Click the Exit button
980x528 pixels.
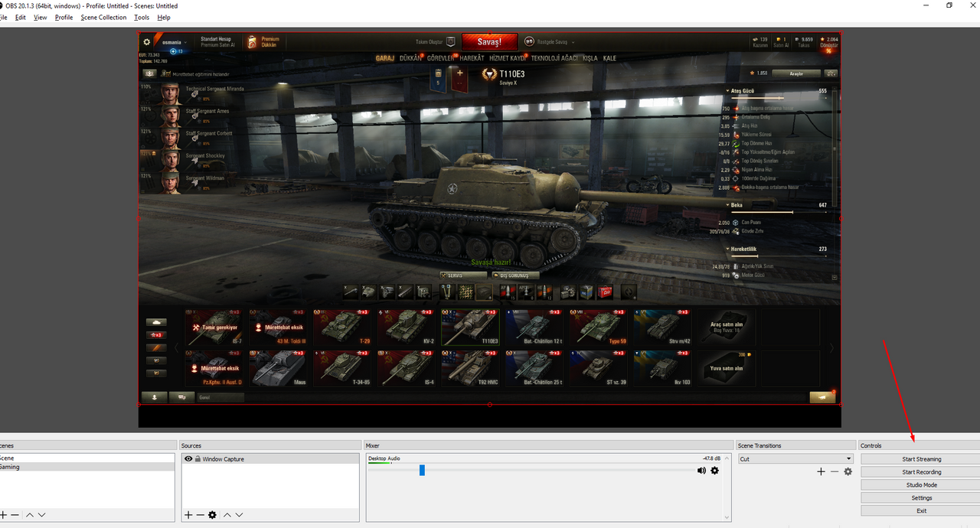[921, 510]
